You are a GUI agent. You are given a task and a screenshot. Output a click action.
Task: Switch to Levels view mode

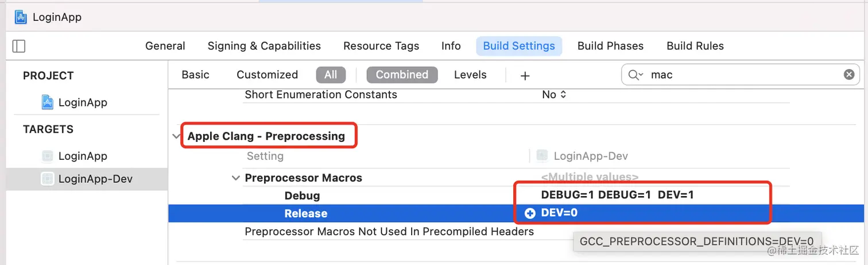pos(470,75)
